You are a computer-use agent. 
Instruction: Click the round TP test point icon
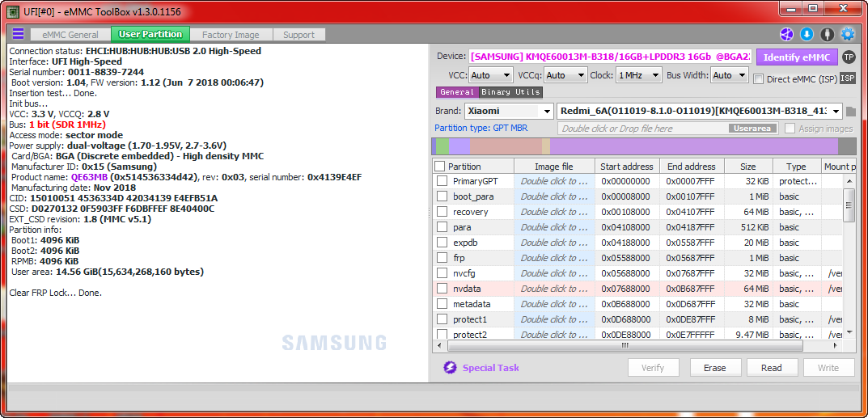point(848,57)
